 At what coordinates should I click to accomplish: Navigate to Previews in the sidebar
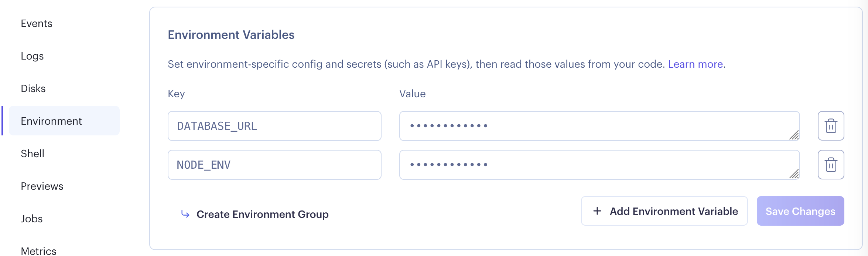(42, 186)
